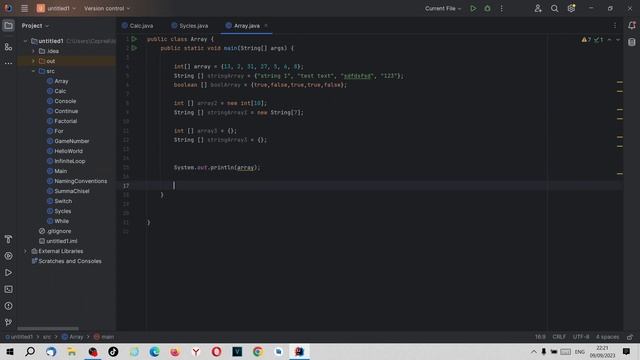Open the Problems tool window icon
The width and height of the screenshot is (640, 360).
(8, 306)
